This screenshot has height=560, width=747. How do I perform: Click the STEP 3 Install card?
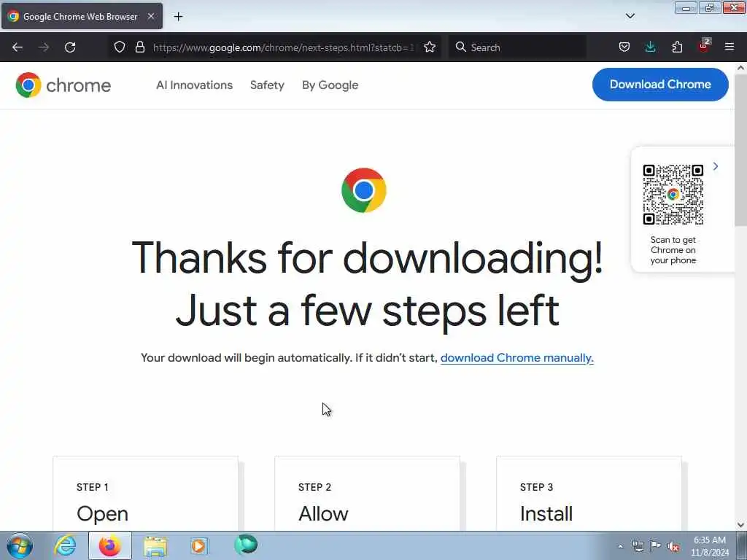[589, 494]
